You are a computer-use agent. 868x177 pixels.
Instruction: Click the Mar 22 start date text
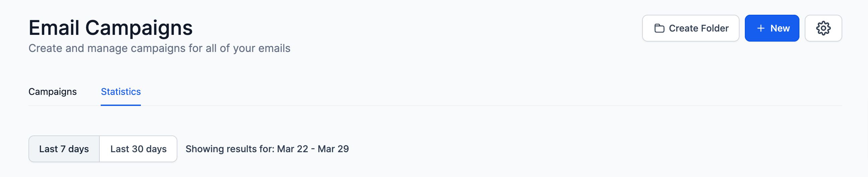coord(292,149)
